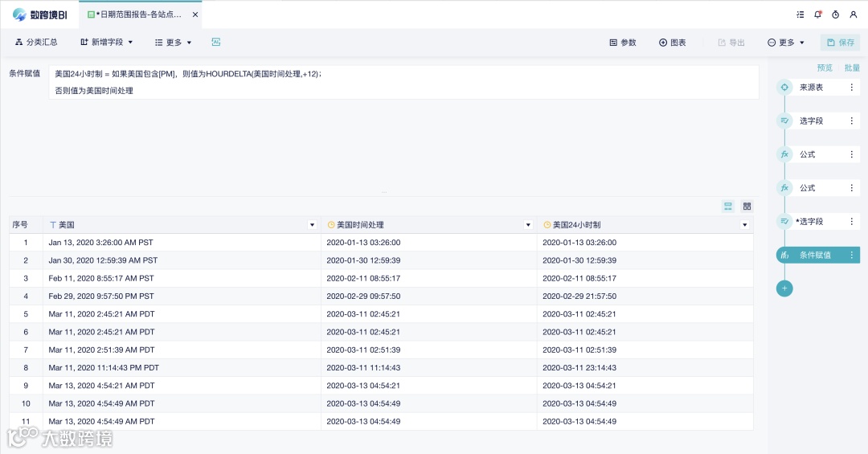This screenshot has height=454, width=868.
Task: Click the 导出 button
Action: (x=731, y=43)
